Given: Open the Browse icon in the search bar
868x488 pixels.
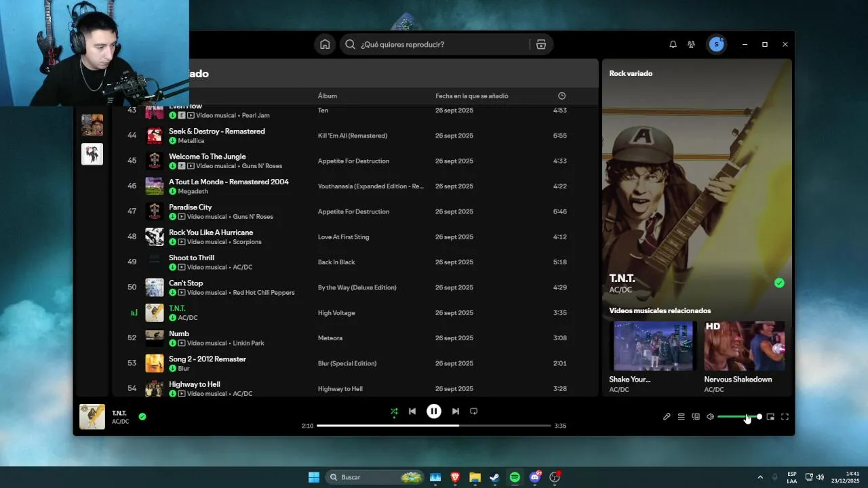Looking at the screenshot, I should click(x=541, y=44).
